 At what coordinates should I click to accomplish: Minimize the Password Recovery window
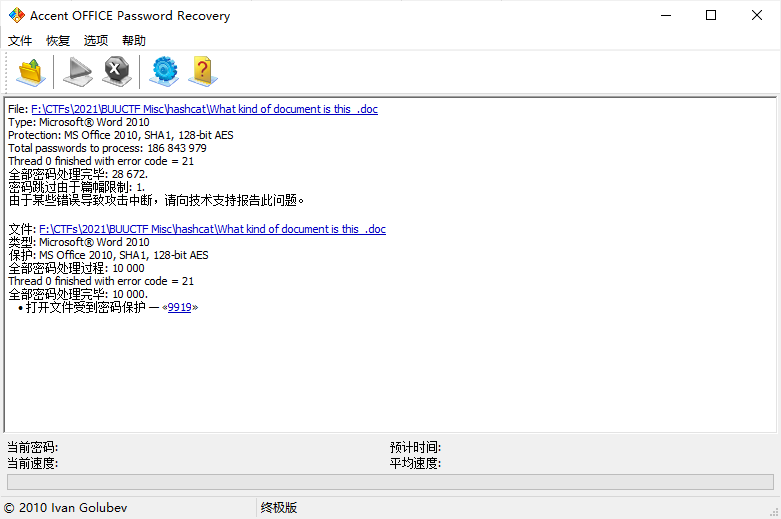click(665, 16)
